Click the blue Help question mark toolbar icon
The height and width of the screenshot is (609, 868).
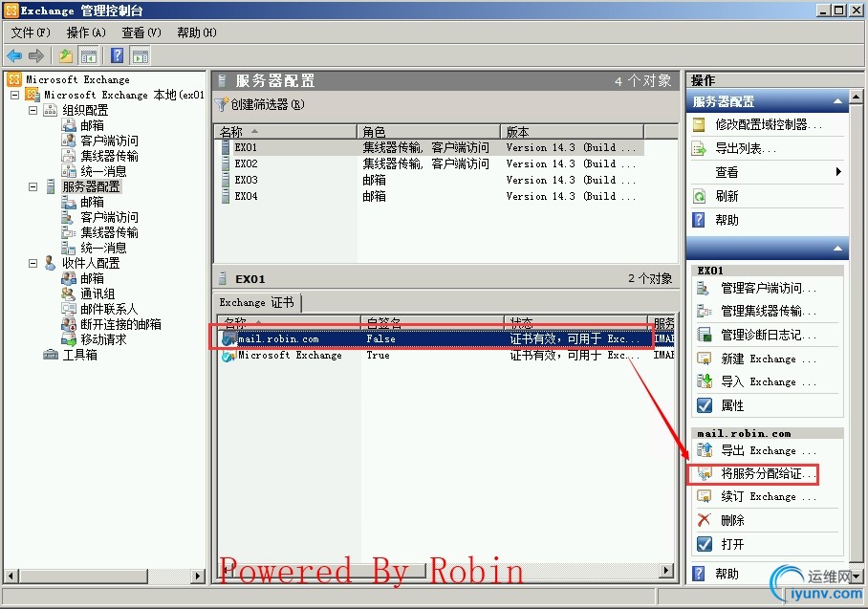(x=118, y=55)
